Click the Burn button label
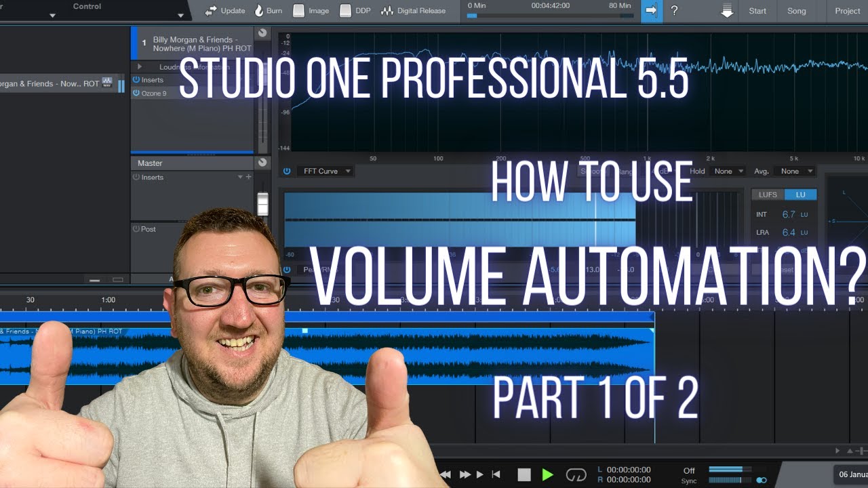868x488 pixels. click(275, 11)
